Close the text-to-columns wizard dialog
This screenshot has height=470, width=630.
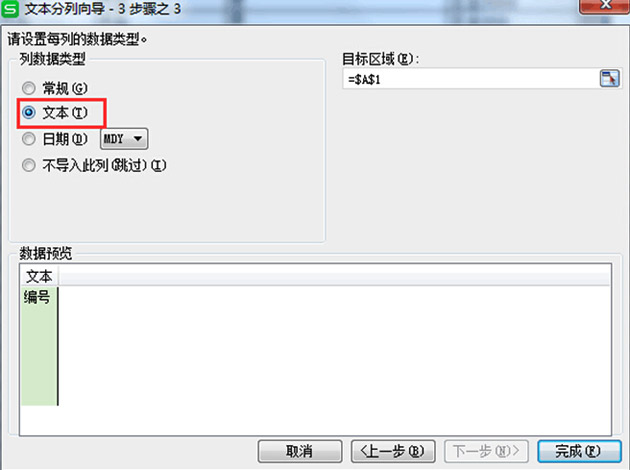click(605, 6)
